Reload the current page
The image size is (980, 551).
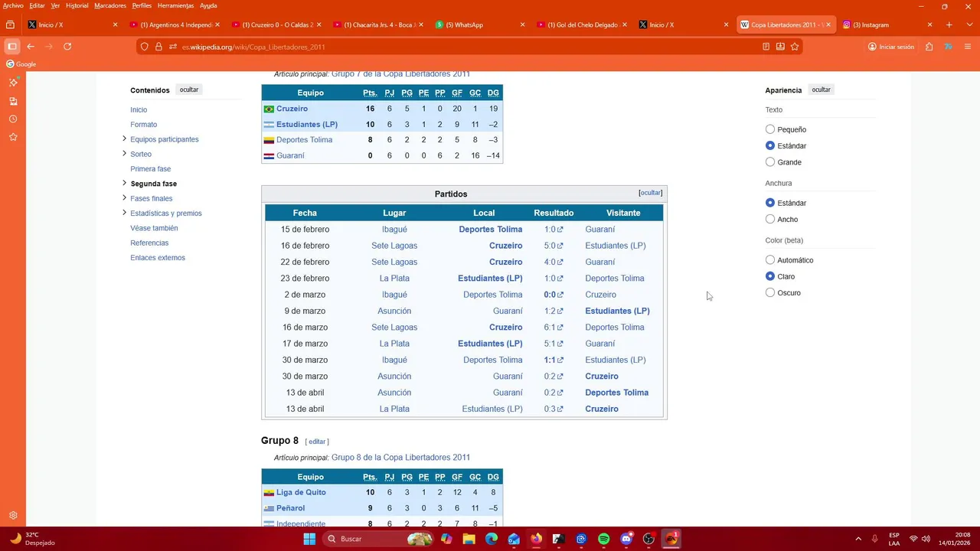tap(67, 47)
